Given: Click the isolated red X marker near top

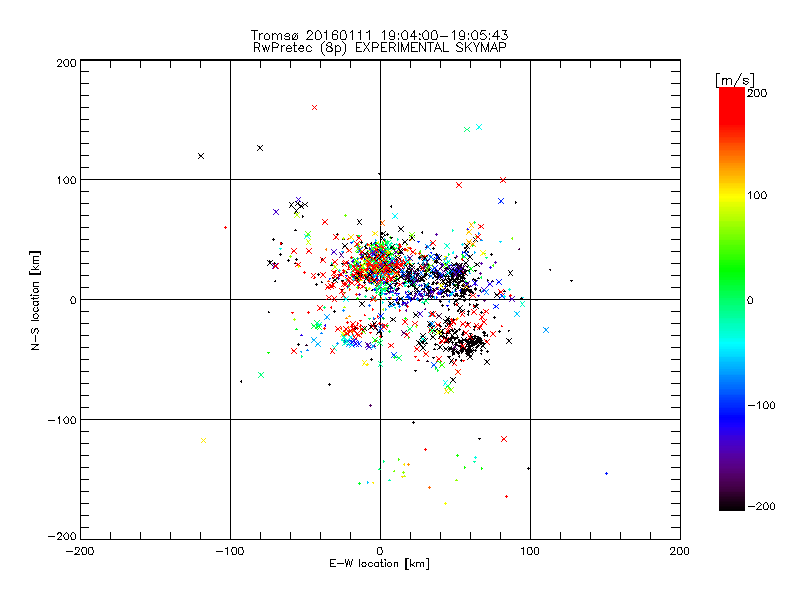Looking at the screenshot, I should [x=314, y=108].
